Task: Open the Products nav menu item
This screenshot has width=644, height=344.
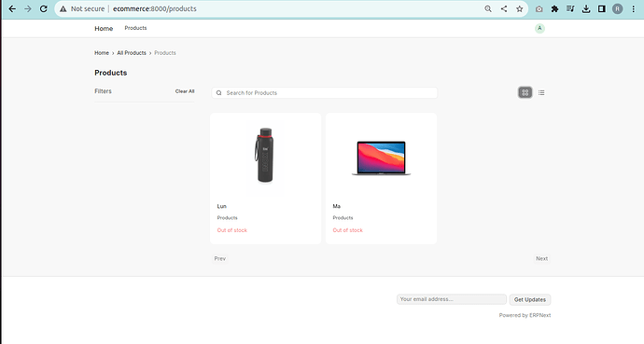Action: [x=135, y=28]
